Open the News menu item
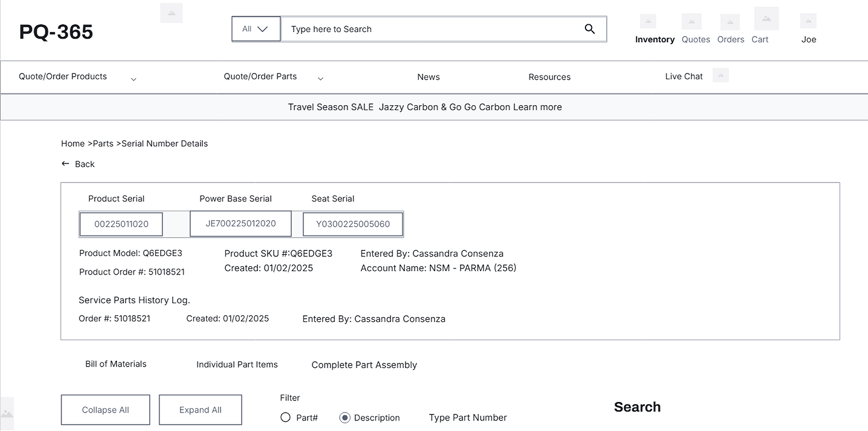Image resolution: width=868 pixels, height=431 pixels. [428, 77]
